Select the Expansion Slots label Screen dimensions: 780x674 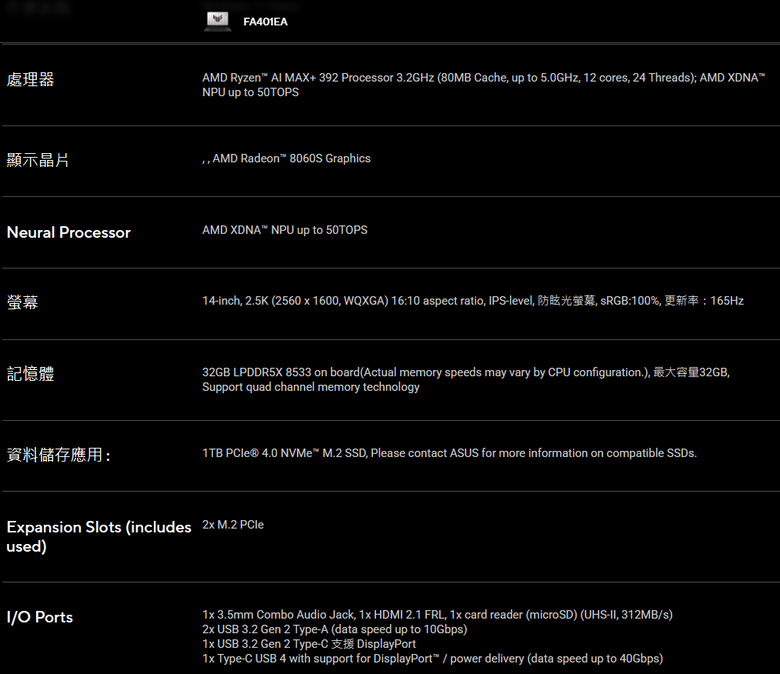coord(99,536)
